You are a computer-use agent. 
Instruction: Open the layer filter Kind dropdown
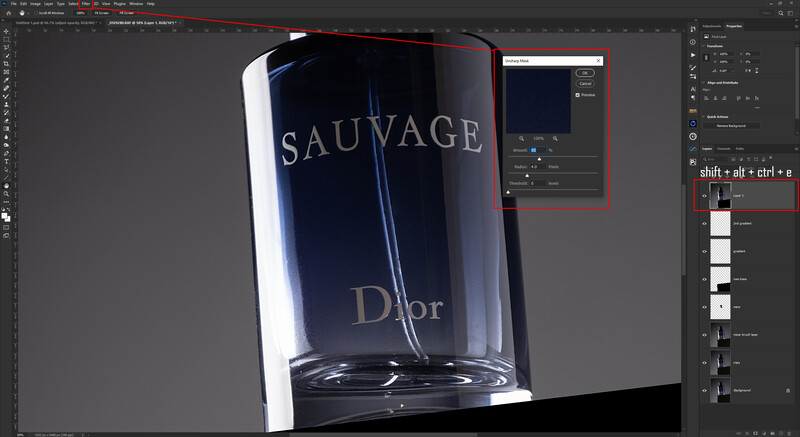point(715,159)
